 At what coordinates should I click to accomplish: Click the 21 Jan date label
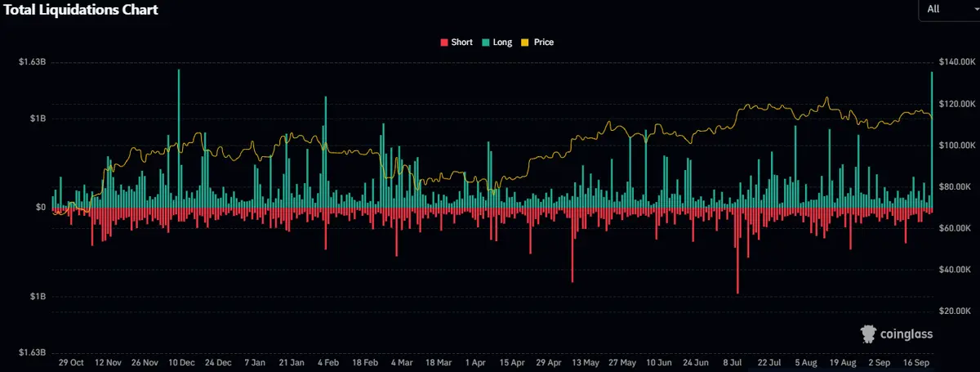[292, 361]
